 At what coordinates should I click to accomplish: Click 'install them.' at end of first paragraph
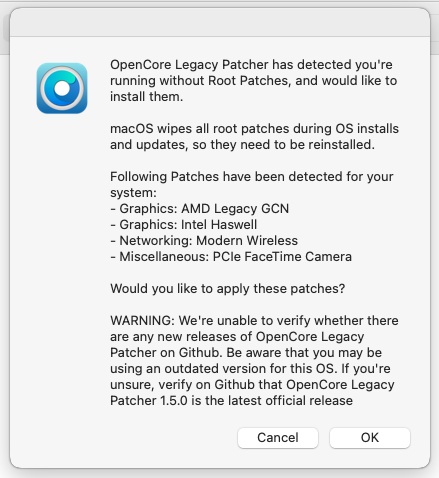tap(147, 97)
